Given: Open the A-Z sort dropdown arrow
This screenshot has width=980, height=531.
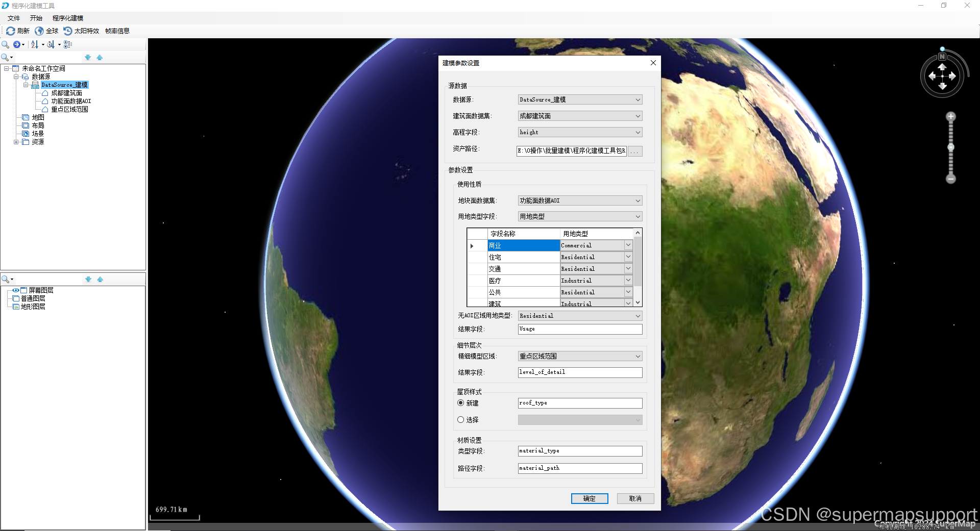Looking at the screenshot, I should [x=43, y=45].
